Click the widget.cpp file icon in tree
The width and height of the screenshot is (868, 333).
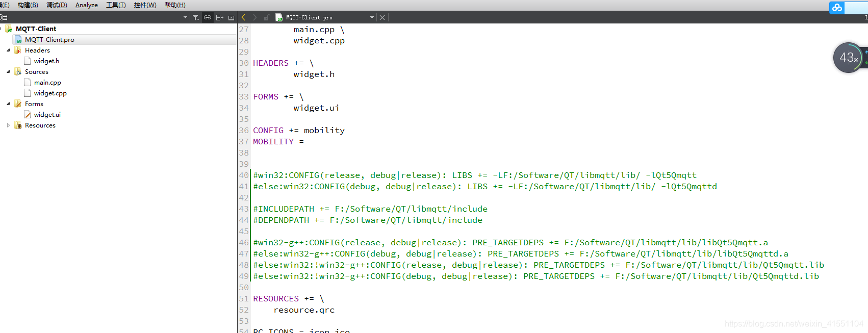click(x=28, y=93)
